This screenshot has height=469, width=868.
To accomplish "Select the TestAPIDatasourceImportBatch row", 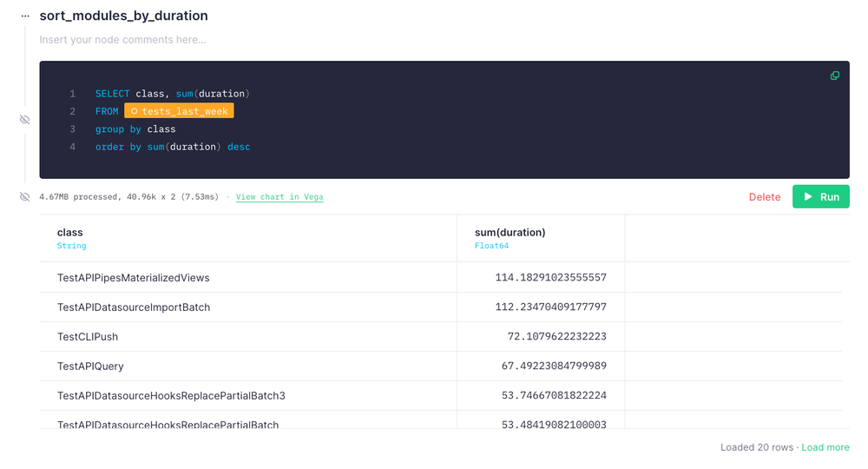I will (134, 307).
